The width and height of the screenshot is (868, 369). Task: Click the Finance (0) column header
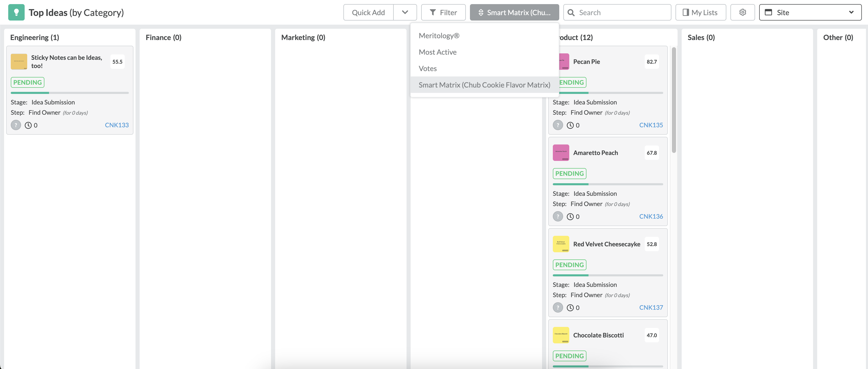tap(163, 37)
